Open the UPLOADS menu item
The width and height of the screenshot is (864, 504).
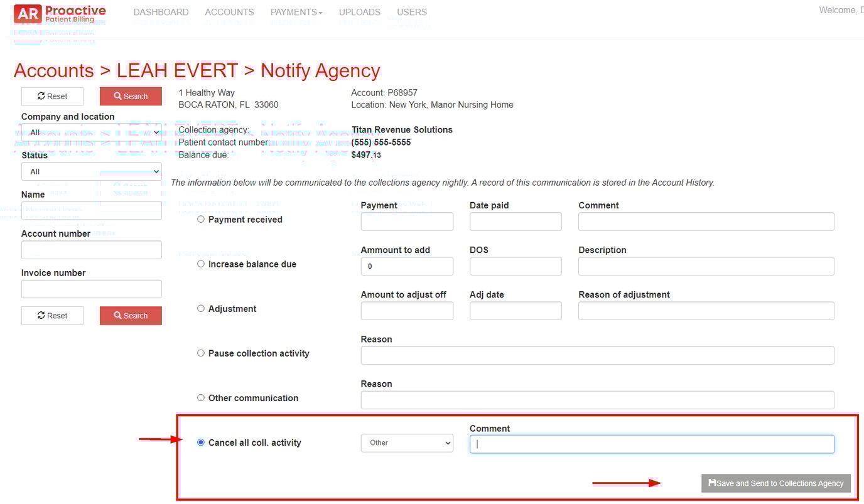[359, 11]
